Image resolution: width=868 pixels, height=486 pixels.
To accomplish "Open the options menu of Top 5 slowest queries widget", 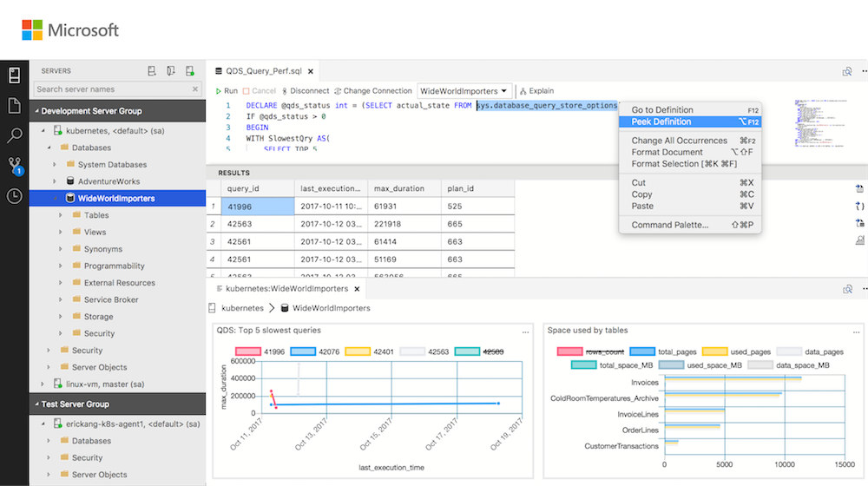I will [525, 332].
